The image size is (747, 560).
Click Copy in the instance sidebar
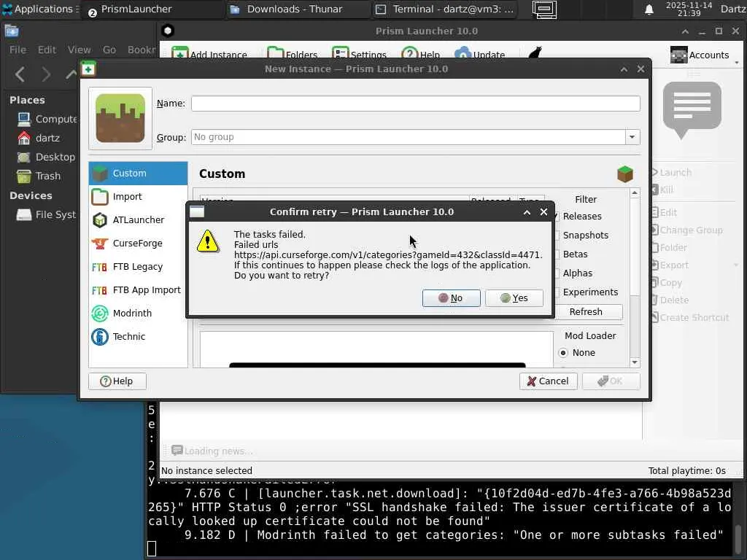(667, 283)
